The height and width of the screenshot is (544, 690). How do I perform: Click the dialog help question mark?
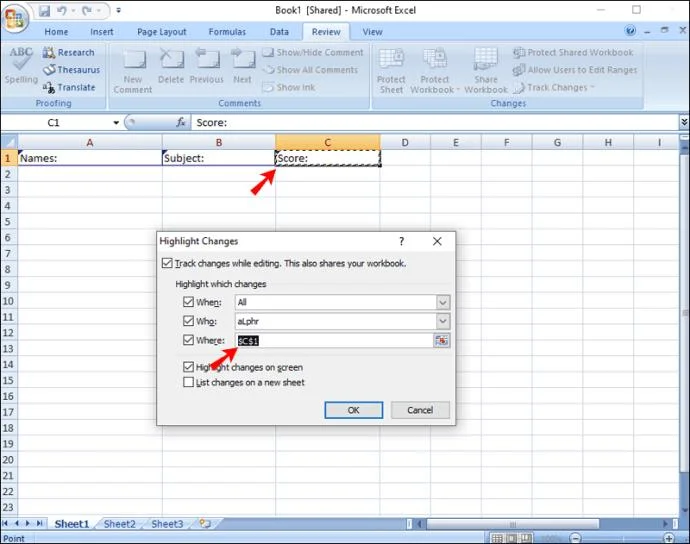click(401, 241)
